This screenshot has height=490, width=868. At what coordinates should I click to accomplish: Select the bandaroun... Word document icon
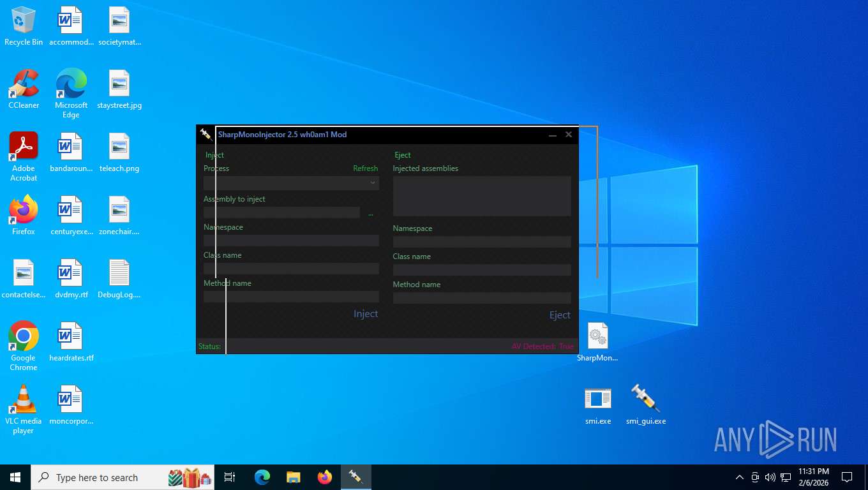tap(71, 153)
